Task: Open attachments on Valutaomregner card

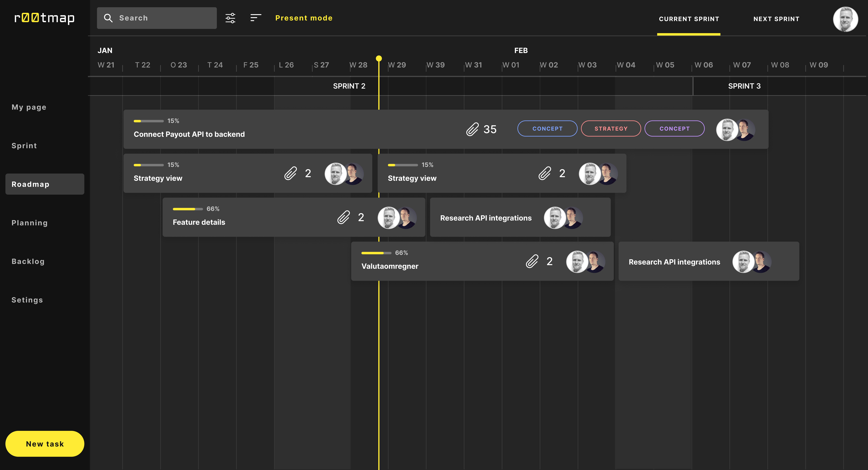Action: point(532,261)
